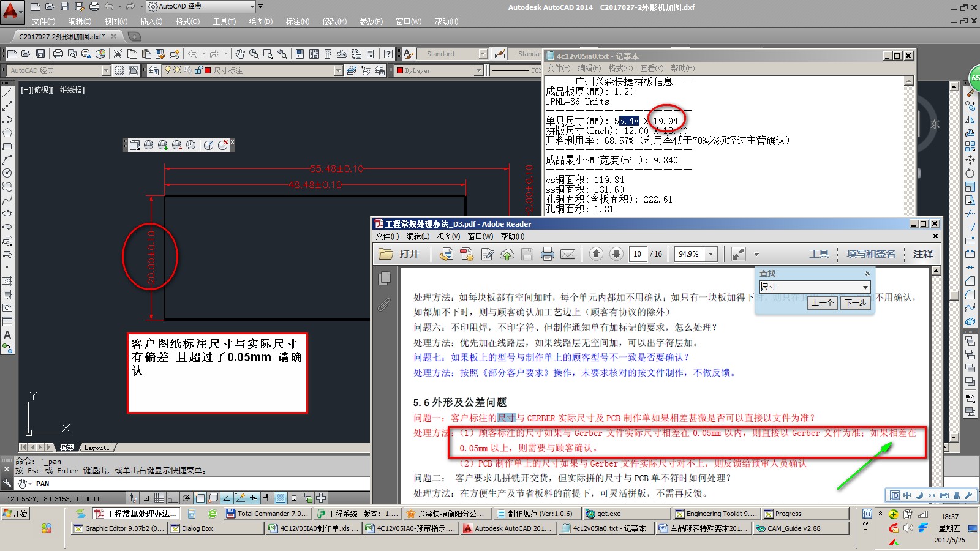Click the Save icon in AutoCAD quick access bar
980x551 pixels.
(x=65, y=6)
